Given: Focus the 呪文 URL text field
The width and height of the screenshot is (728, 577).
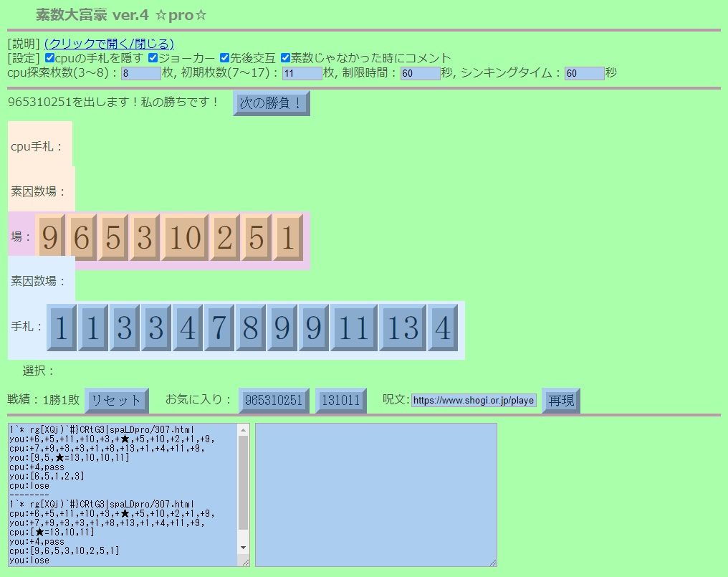Looking at the screenshot, I should [474, 401].
